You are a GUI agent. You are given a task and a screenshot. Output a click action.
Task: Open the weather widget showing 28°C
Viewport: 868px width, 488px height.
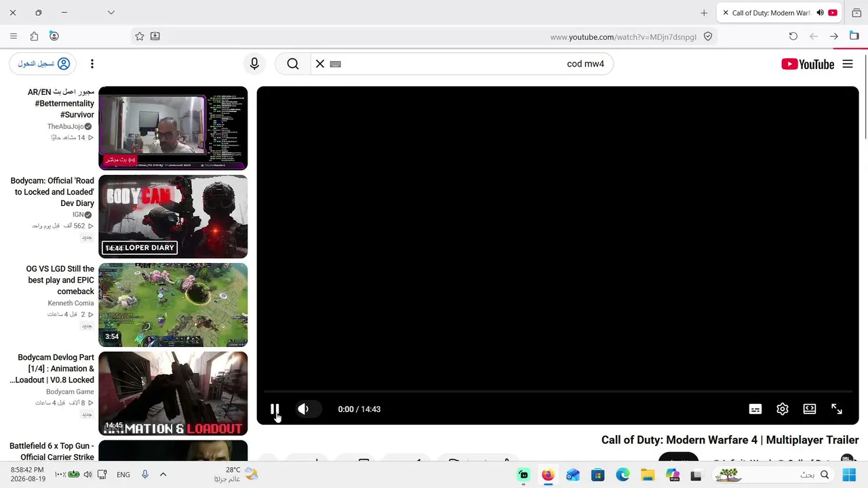pos(236,474)
